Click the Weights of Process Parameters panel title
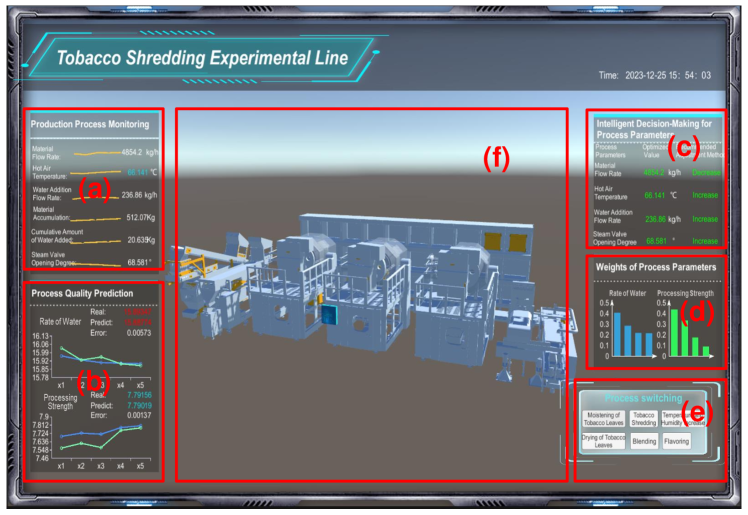Screen dimensions: 748x515 click(x=655, y=267)
